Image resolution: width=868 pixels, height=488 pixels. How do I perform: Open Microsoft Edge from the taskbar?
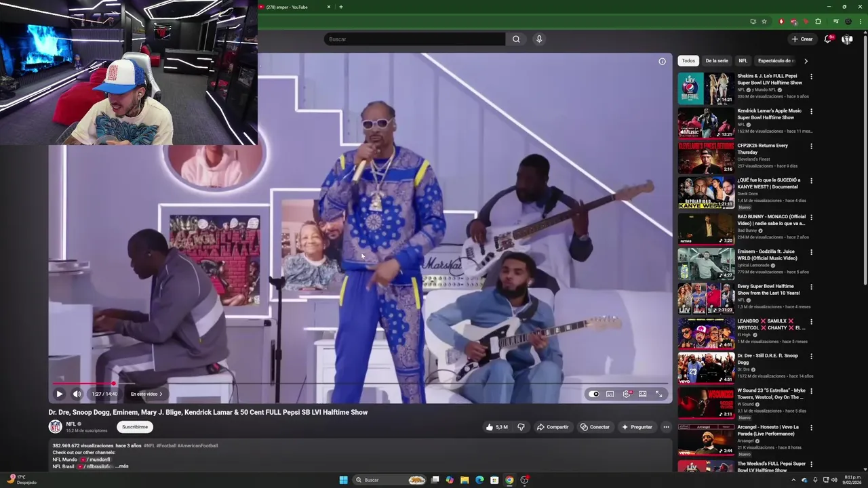pos(479,480)
